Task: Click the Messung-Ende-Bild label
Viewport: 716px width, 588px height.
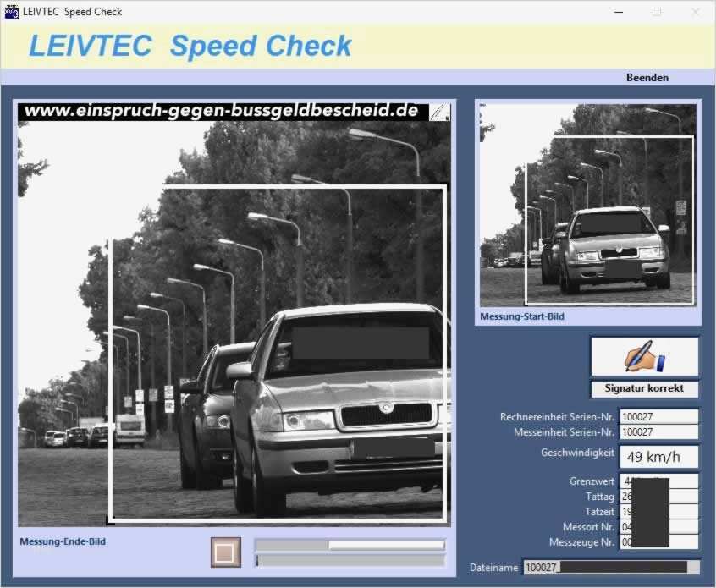Action: click(x=63, y=541)
